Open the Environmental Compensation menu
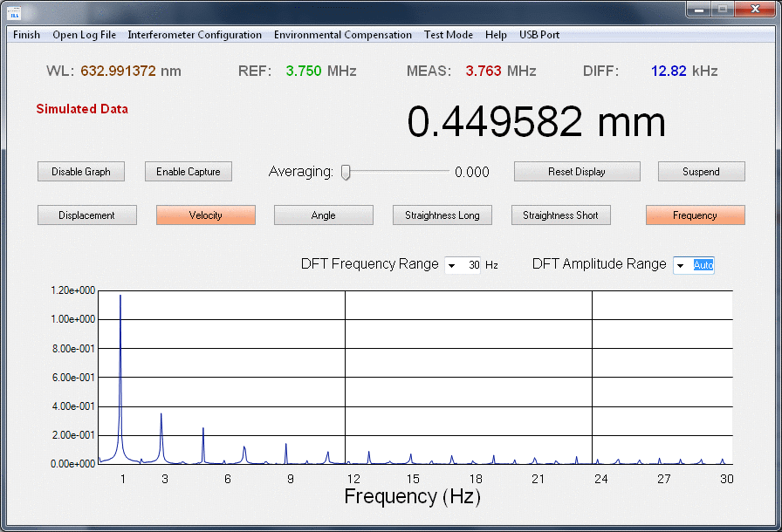Screen dimensions: 782x532 pos(342,35)
